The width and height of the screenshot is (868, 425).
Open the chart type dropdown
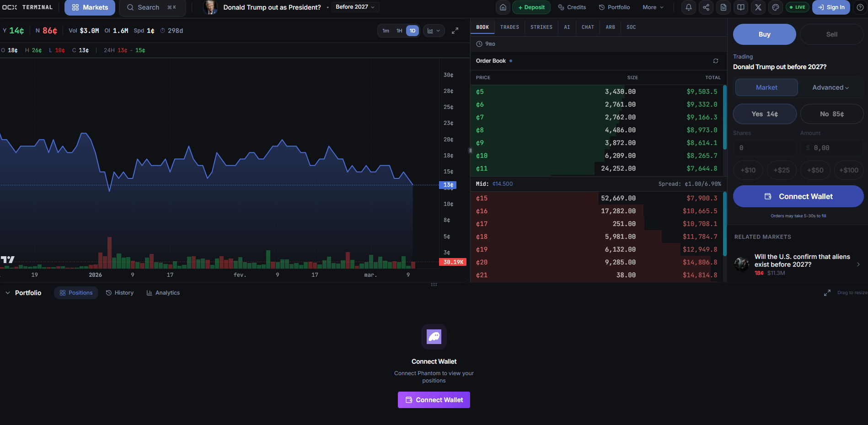click(x=434, y=31)
